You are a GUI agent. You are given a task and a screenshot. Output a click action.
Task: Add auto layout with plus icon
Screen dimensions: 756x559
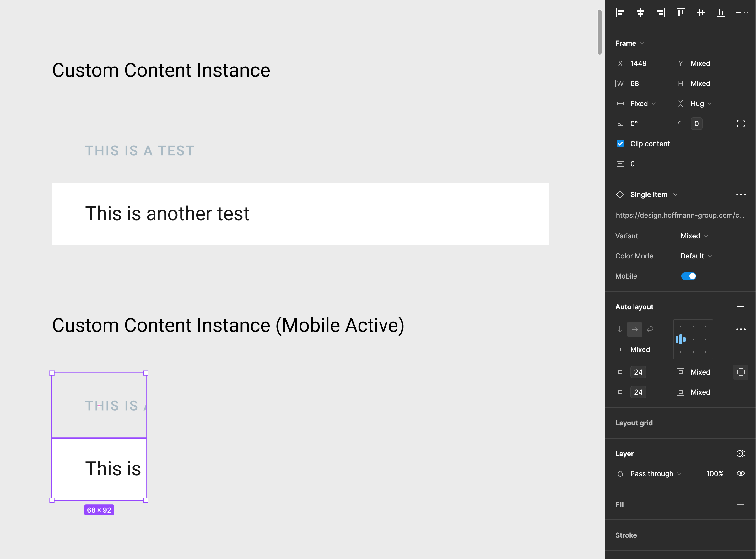pos(741,307)
